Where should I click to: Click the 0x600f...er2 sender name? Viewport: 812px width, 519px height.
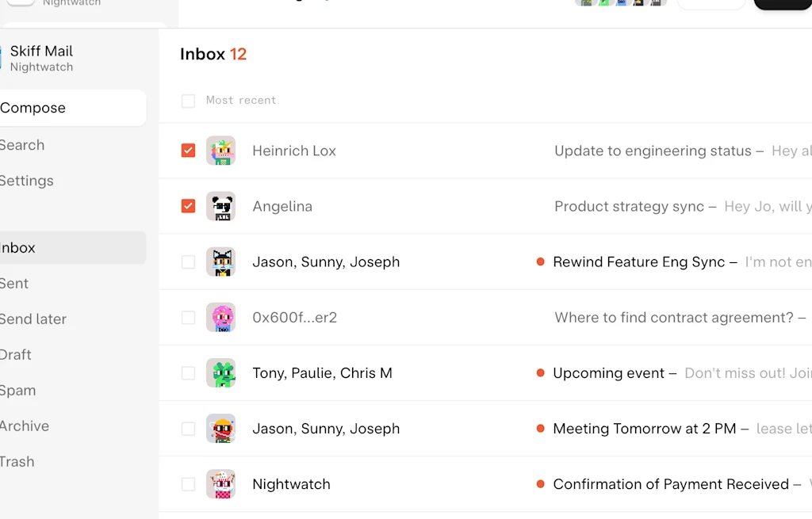click(295, 317)
